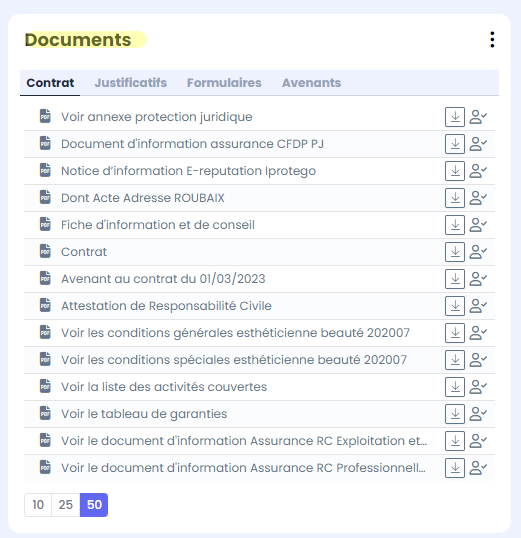Download Notice d'information E-reputation Iprotego
The image size is (521, 538).
point(455,171)
